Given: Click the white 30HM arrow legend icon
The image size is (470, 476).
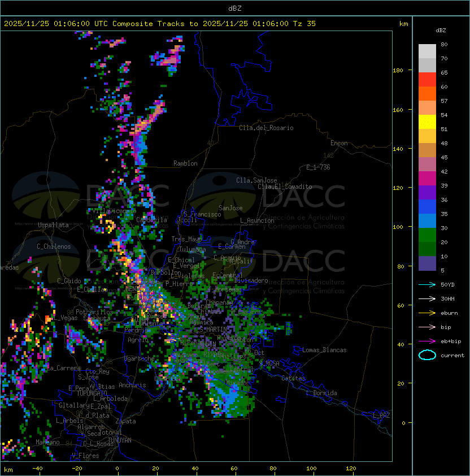Looking at the screenshot, I should [427, 298].
